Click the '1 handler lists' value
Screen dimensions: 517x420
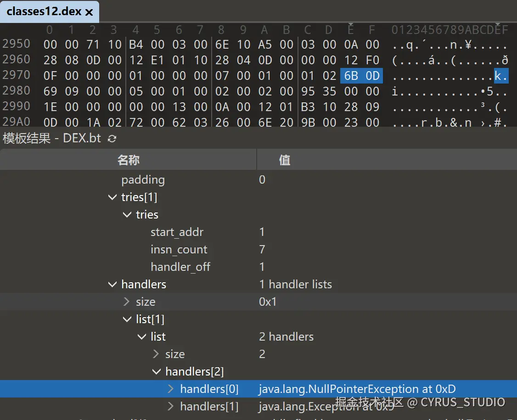(295, 284)
